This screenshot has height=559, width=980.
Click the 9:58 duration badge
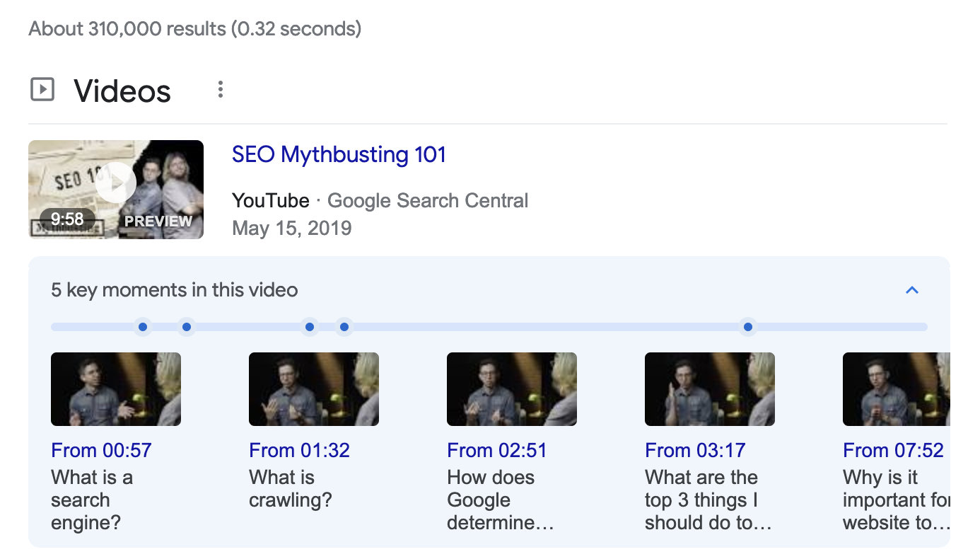pyautogui.click(x=67, y=219)
